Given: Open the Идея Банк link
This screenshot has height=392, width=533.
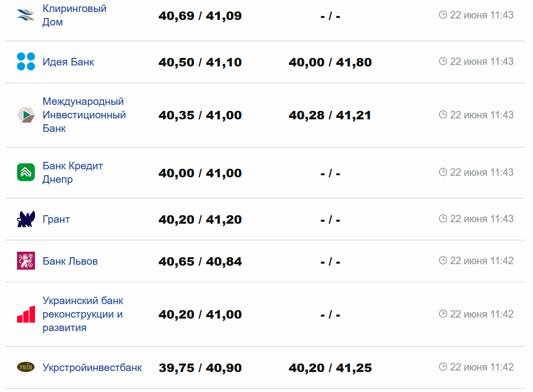Looking at the screenshot, I should pos(68,62).
